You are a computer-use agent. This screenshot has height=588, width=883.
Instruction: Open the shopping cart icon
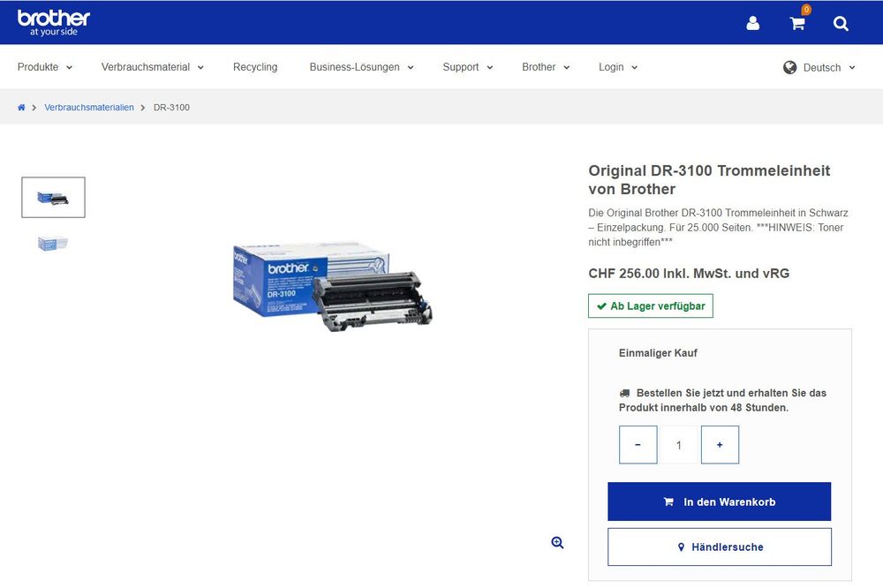pyautogui.click(x=797, y=24)
